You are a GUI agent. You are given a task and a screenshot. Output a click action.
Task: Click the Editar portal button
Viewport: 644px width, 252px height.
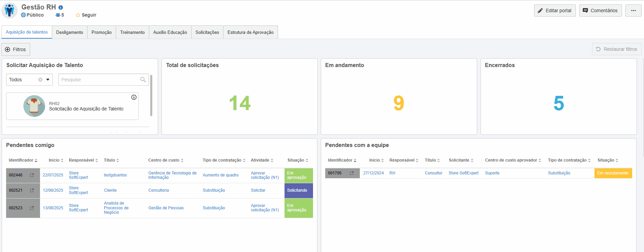point(554,10)
